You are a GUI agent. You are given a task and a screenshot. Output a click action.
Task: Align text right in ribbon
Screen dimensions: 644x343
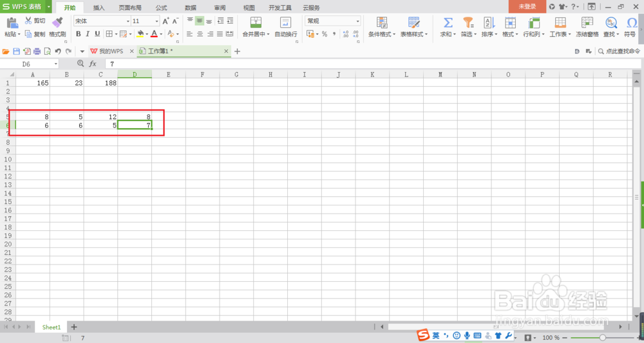[x=209, y=34]
